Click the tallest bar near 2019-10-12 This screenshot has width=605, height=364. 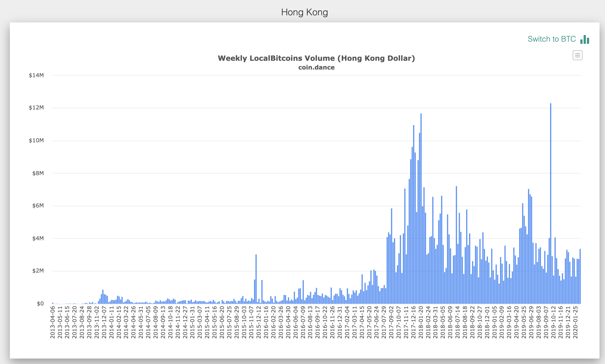click(x=550, y=203)
